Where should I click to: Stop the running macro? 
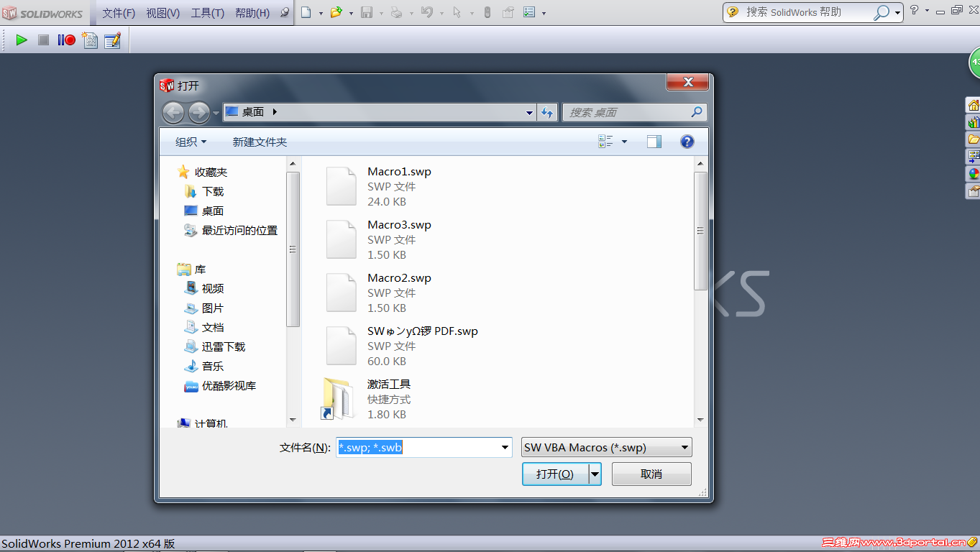pyautogui.click(x=43, y=40)
